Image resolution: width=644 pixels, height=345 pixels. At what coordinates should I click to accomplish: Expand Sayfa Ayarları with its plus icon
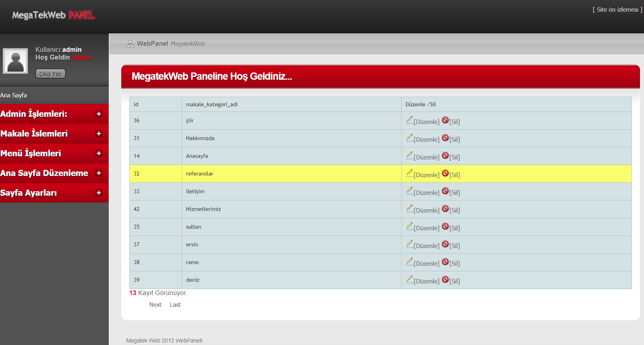pyautogui.click(x=99, y=193)
